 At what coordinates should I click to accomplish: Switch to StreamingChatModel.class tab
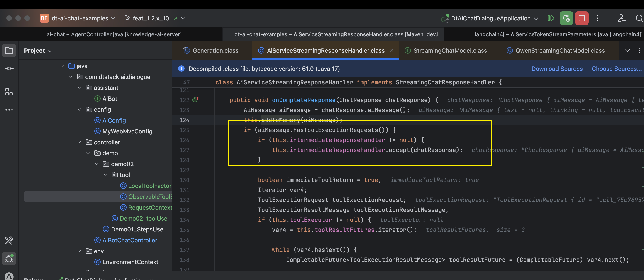(446, 50)
